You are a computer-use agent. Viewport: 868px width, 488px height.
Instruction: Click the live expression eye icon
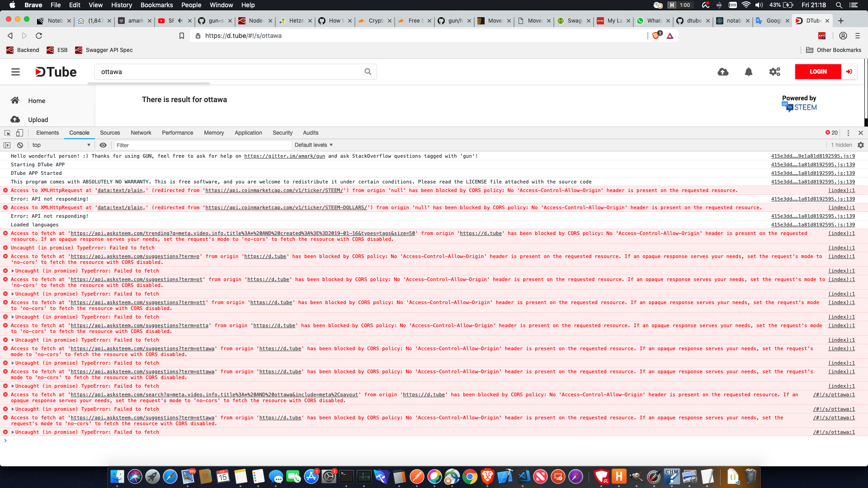(x=103, y=145)
